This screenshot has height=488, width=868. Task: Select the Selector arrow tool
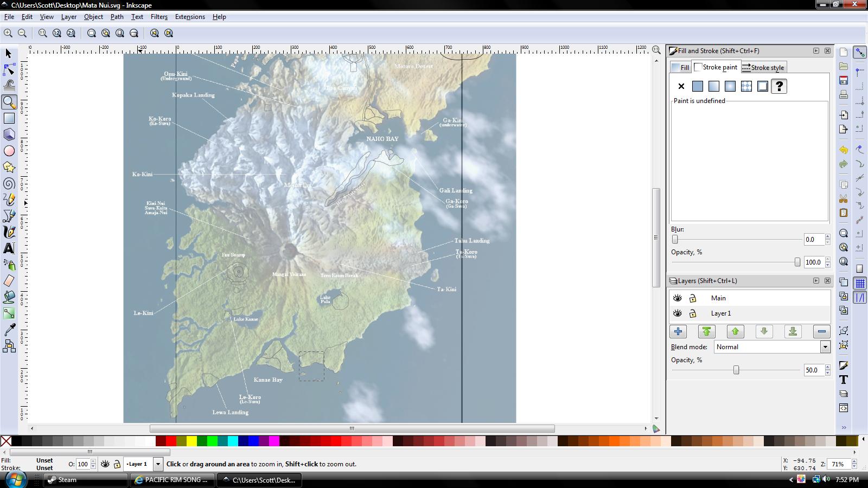point(9,53)
